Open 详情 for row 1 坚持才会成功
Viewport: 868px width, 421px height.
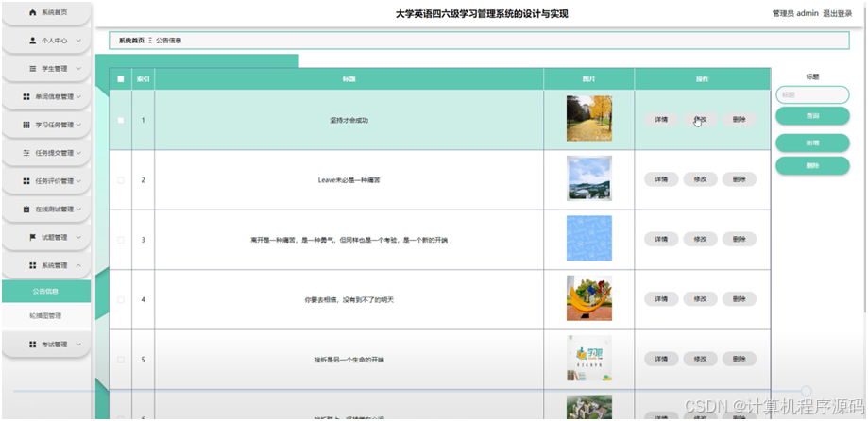click(x=661, y=120)
